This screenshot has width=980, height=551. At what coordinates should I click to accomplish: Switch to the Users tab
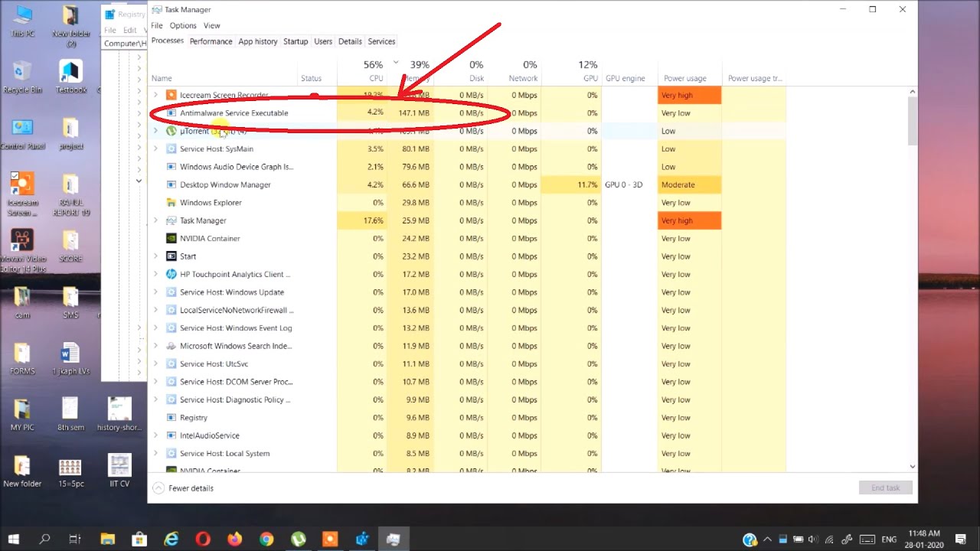pos(323,41)
